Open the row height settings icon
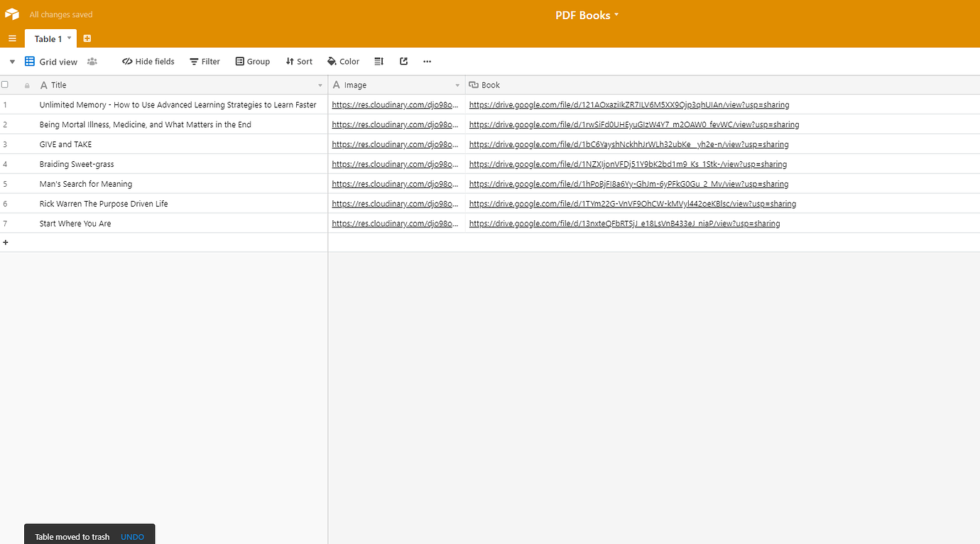Screen dimensions: 980x544 click(379, 61)
